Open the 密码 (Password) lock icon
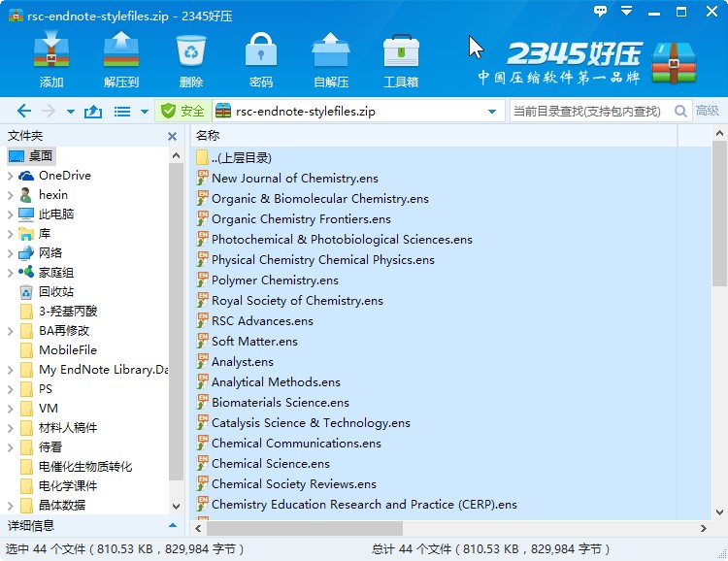Screen dimensions: 728x561 pyautogui.click(x=261, y=59)
